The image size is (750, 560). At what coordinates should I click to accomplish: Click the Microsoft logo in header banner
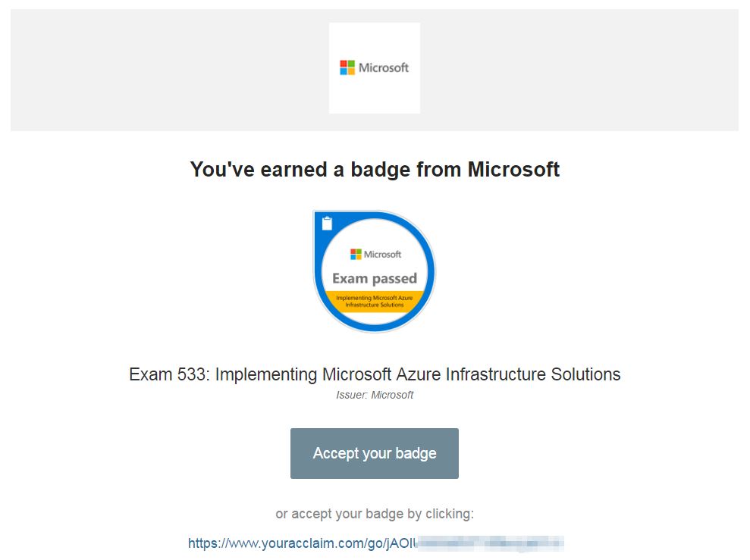point(374,67)
